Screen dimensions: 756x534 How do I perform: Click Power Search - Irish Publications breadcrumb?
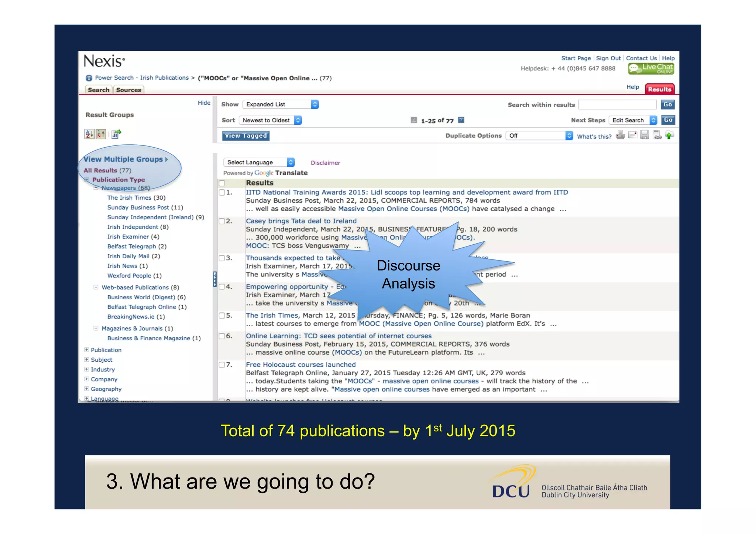click(x=142, y=78)
